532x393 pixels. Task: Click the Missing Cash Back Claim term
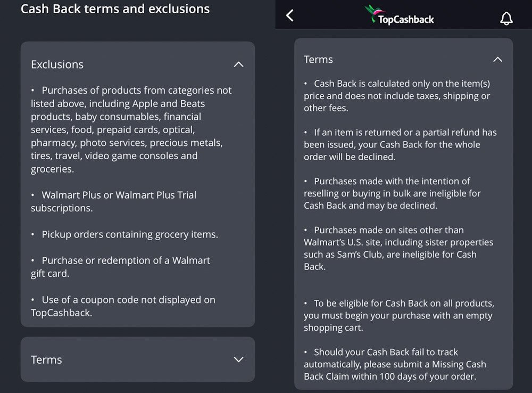396,364
